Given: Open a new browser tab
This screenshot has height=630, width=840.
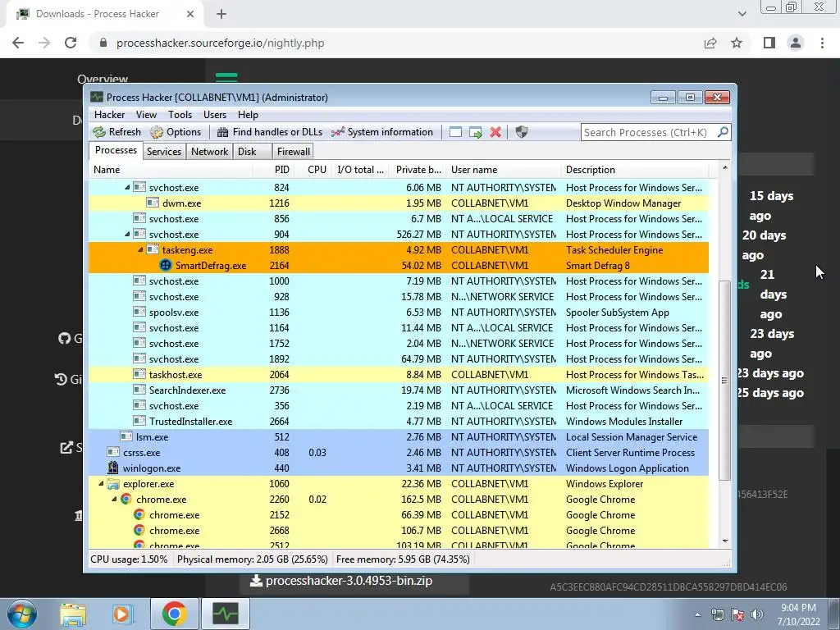Looking at the screenshot, I should coord(221,14).
